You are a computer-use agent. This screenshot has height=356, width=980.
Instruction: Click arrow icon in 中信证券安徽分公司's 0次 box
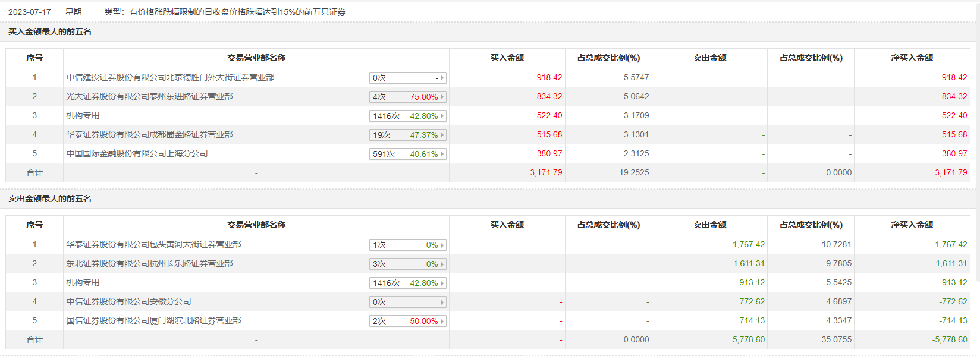pos(442,302)
